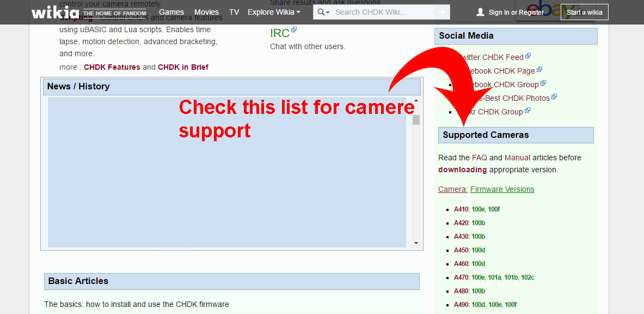644x314 pixels.
Task: Open the A480 camera link
Action: 461,291
